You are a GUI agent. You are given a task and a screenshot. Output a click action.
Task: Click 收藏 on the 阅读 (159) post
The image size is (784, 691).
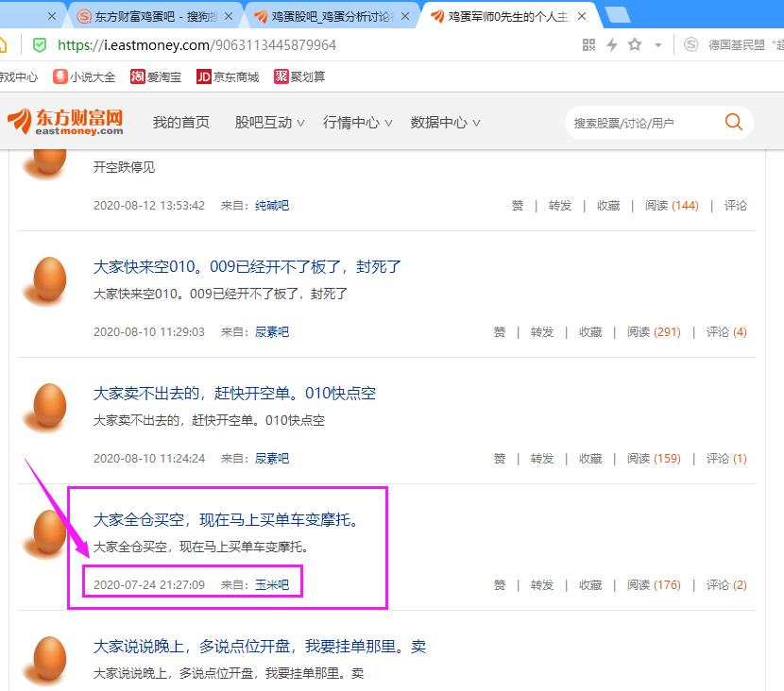(590, 458)
